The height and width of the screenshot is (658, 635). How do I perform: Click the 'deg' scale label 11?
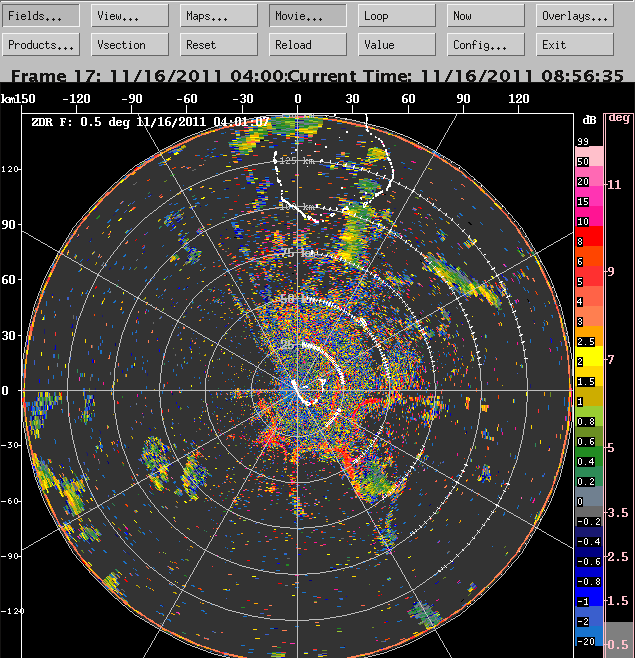click(x=614, y=185)
